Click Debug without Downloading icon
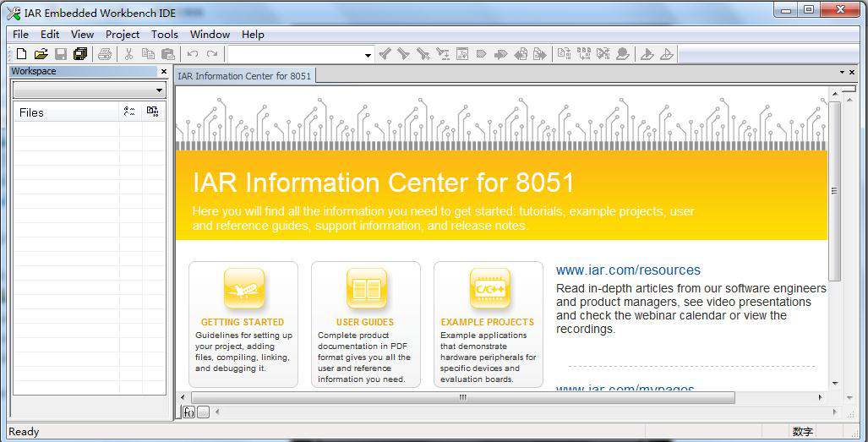Viewport: 868px width, 442px height. pyautogui.click(x=667, y=54)
